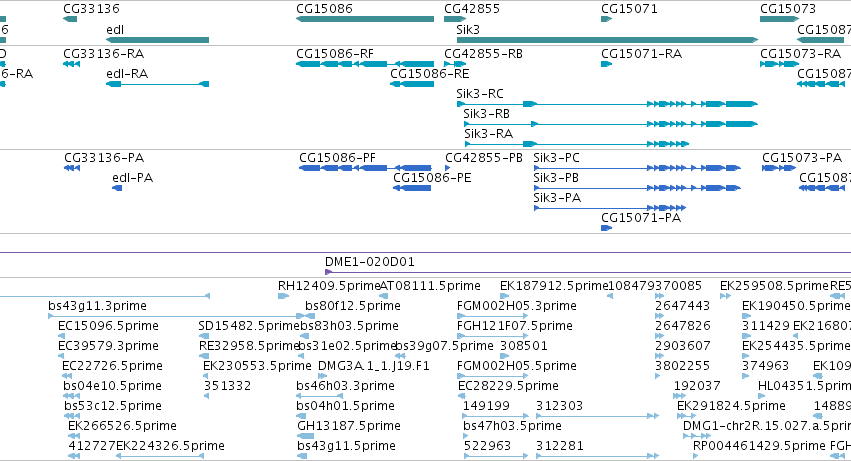The height and width of the screenshot is (461, 851).
Task: Click EST label bs83h03.5prime
Action: click(350, 326)
